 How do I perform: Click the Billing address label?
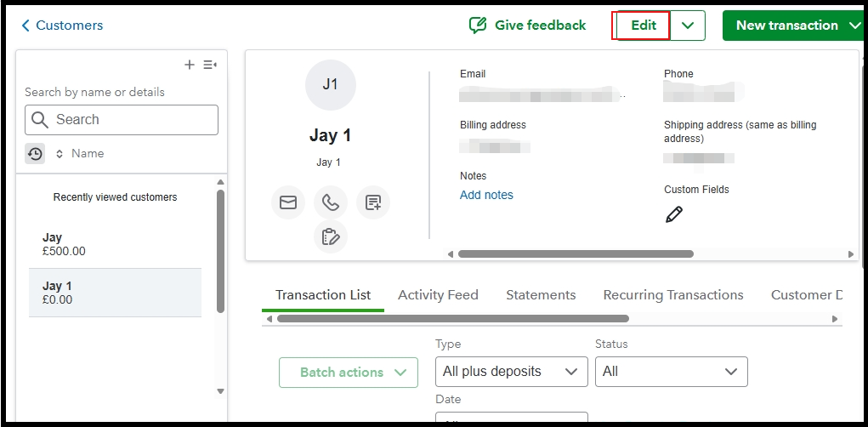click(x=493, y=124)
